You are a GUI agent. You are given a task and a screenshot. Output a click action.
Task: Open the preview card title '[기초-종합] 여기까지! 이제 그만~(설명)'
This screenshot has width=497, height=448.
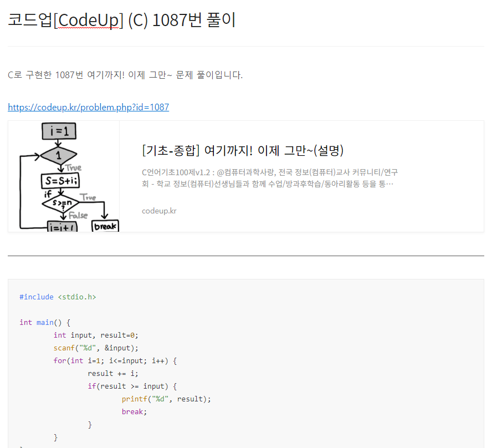point(243,150)
